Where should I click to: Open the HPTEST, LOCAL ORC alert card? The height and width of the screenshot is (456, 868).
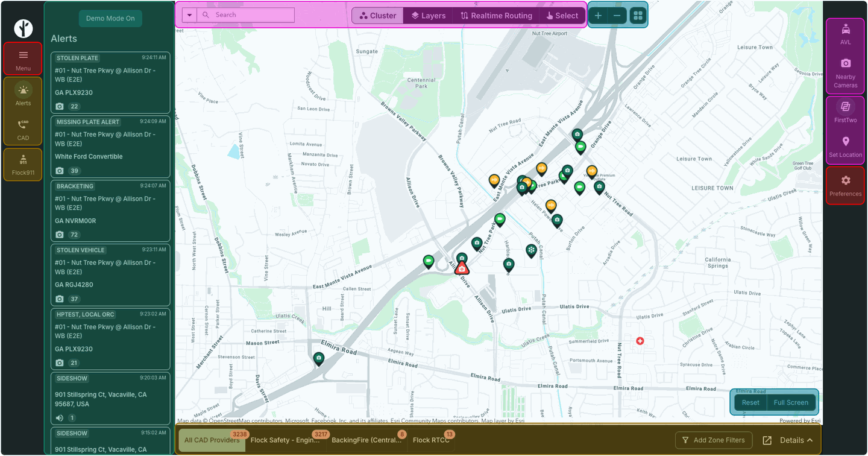(x=110, y=339)
